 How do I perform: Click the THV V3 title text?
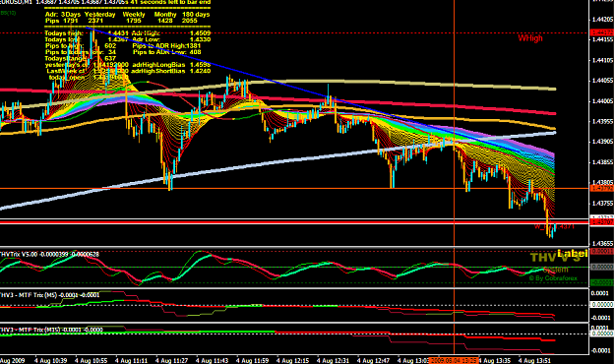(x=555, y=258)
